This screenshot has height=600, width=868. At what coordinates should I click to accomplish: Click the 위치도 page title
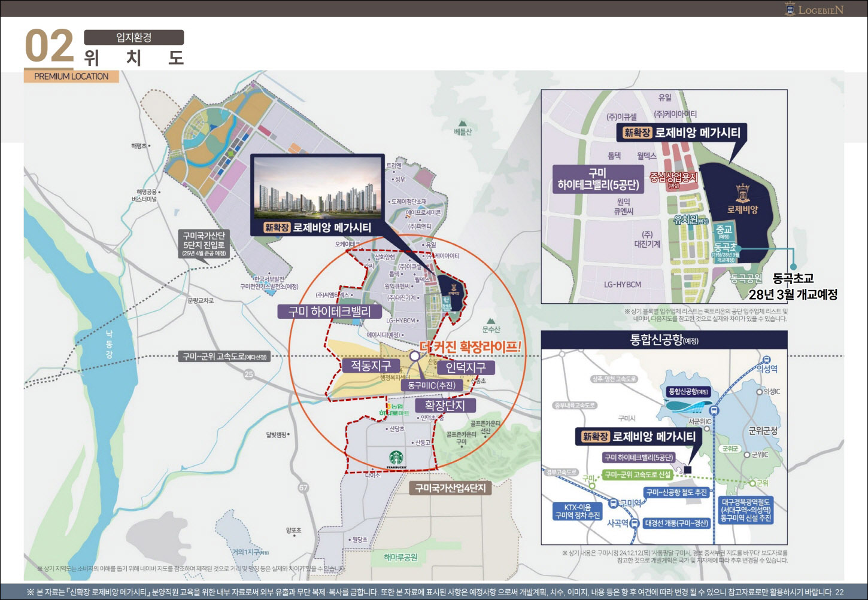(133, 58)
